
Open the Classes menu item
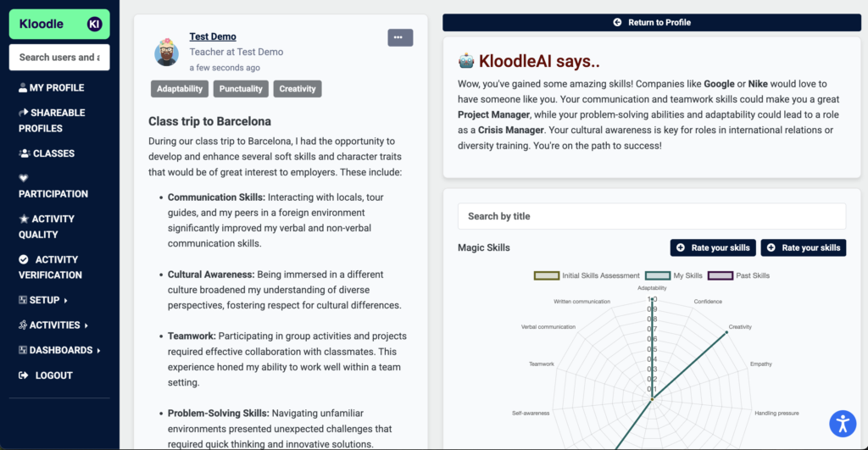47,153
